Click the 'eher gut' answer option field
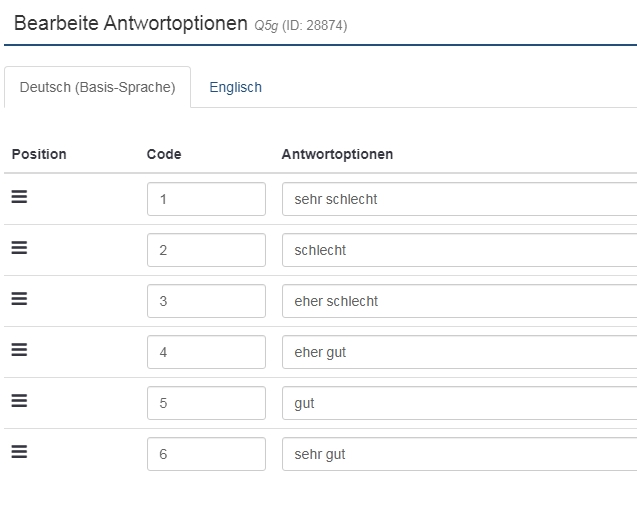The image size is (637, 507). [459, 352]
